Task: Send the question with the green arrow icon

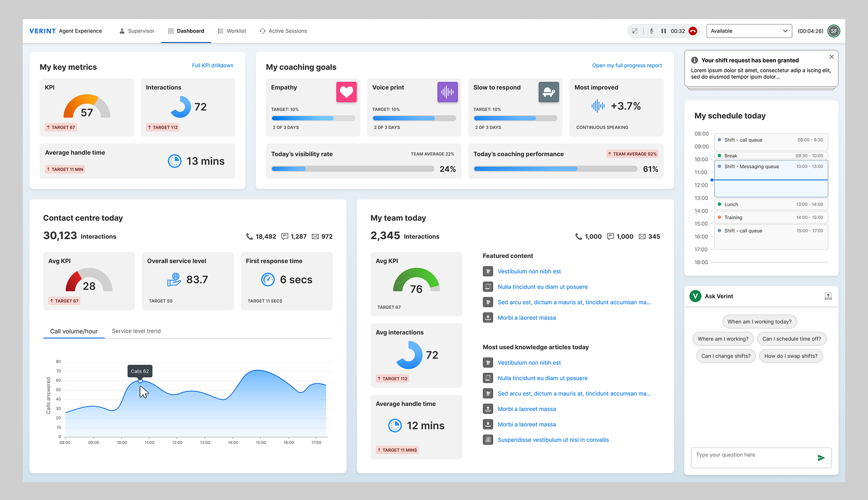Action: tap(821, 457)
